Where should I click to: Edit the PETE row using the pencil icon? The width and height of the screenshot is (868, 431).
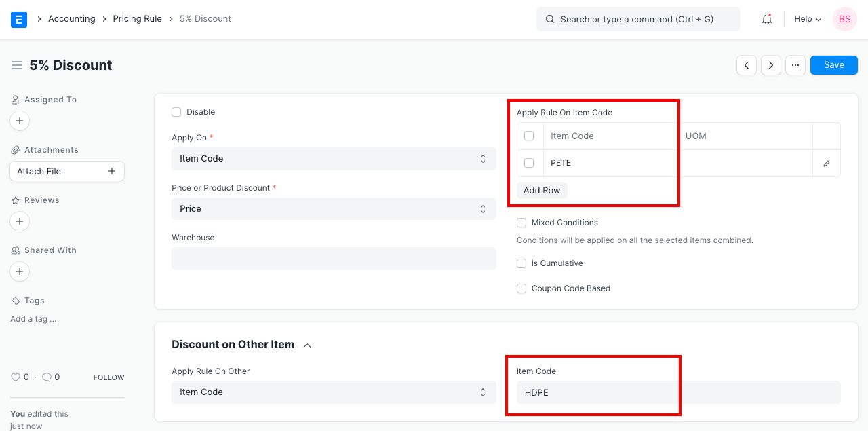(826, 163)
